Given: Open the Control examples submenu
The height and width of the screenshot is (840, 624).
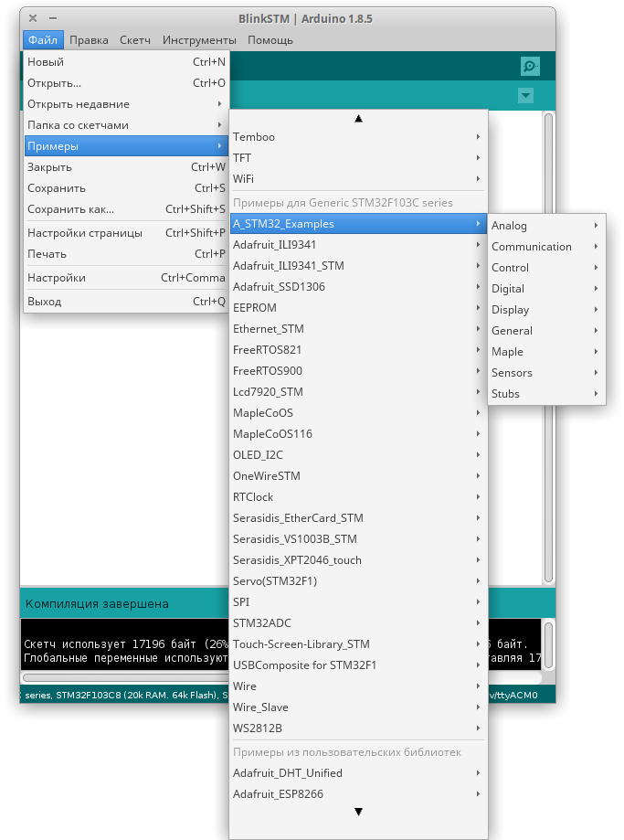Looking at the screenshot, I should [x=546, y=267].
